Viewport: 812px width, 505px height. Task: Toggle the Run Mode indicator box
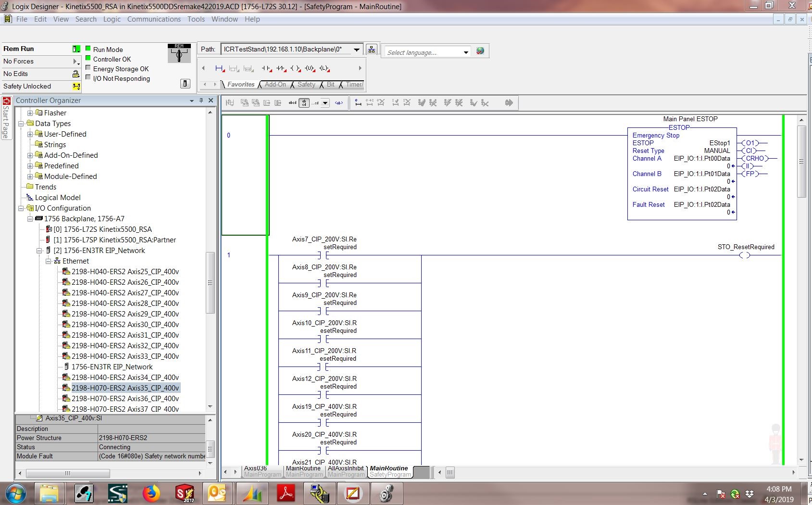pos(88,49)
